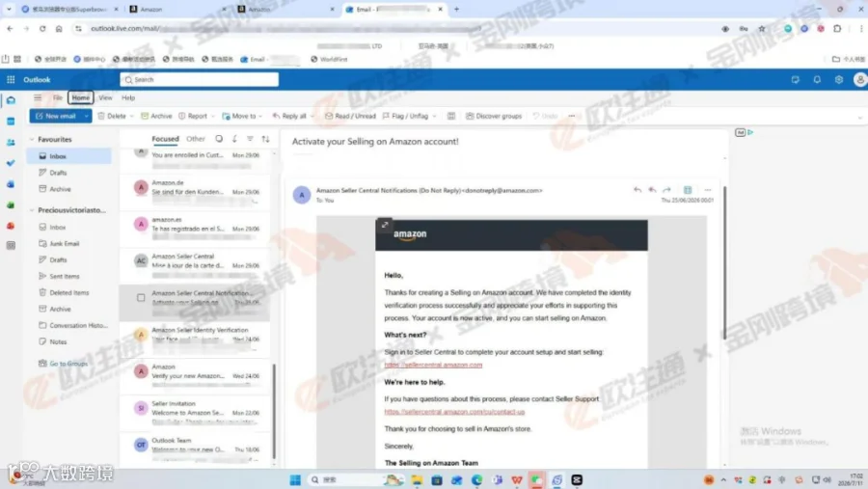Expand the Delete options dropdown
Viewport: 868px width, 489px height.
[x=132, y=117]
